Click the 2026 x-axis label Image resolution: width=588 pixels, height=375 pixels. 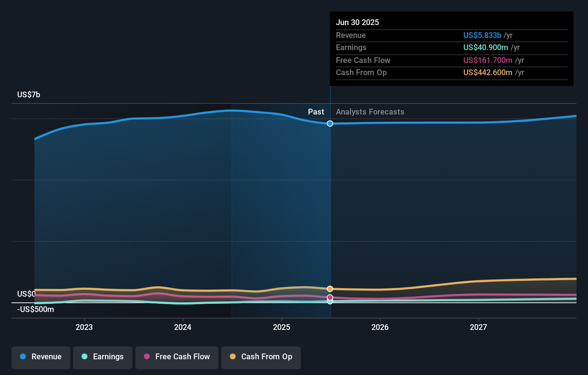[380, 327]
